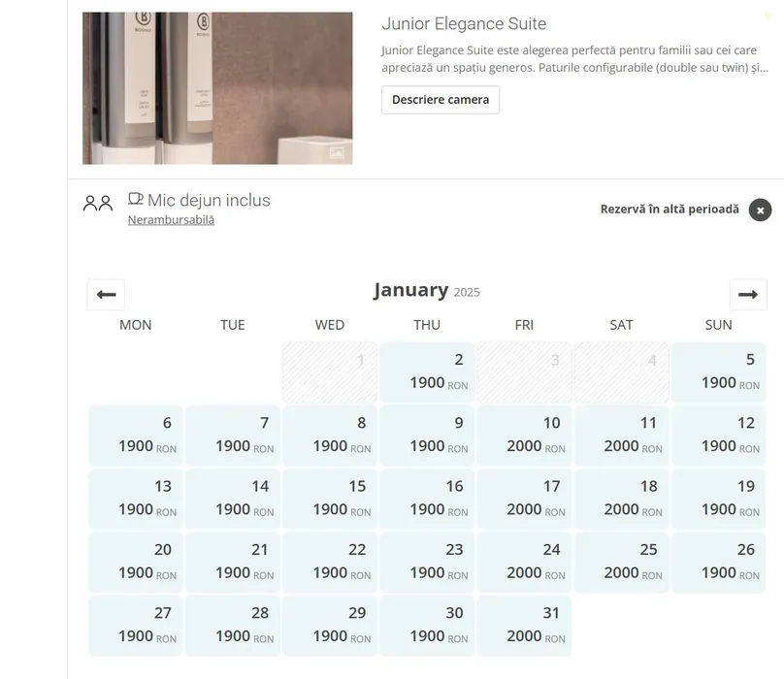Click Rezervă în altă perioadă
This screenshot has width=784, height=679.
click(x=670, y=210)
